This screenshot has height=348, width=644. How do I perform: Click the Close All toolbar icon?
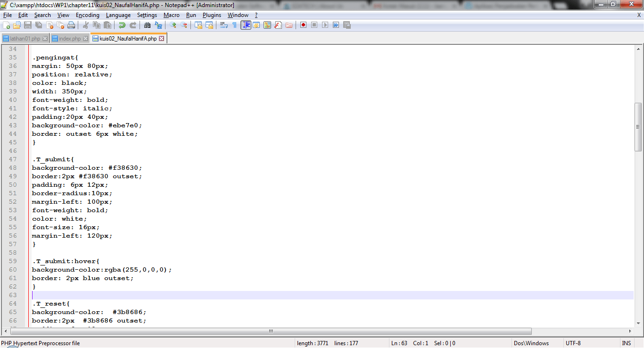60,25
